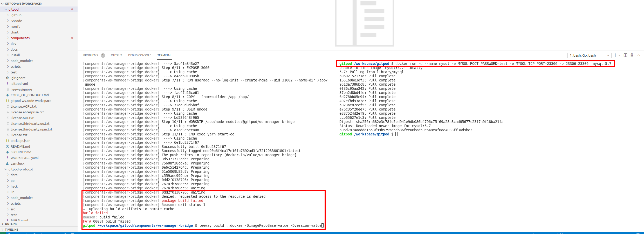Open the yarn.lock file
The height and width of the screenshot is (234, 644).
click(17, 163)
